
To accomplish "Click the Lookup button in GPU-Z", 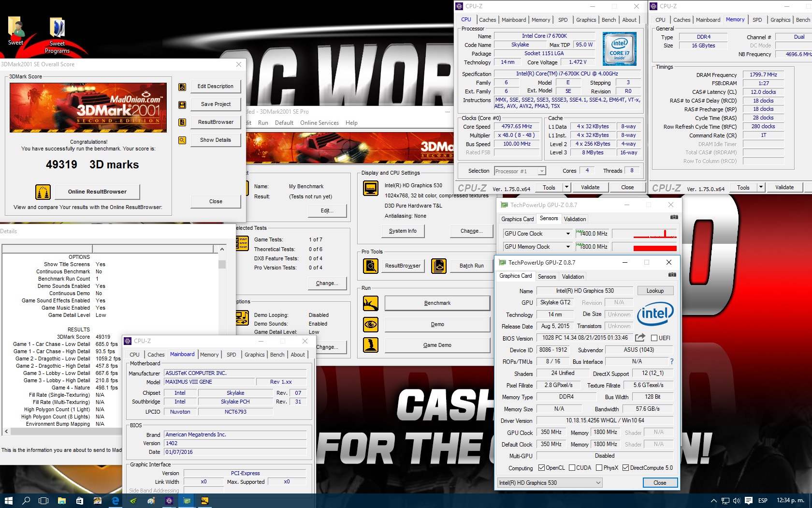I will [655, 291].
